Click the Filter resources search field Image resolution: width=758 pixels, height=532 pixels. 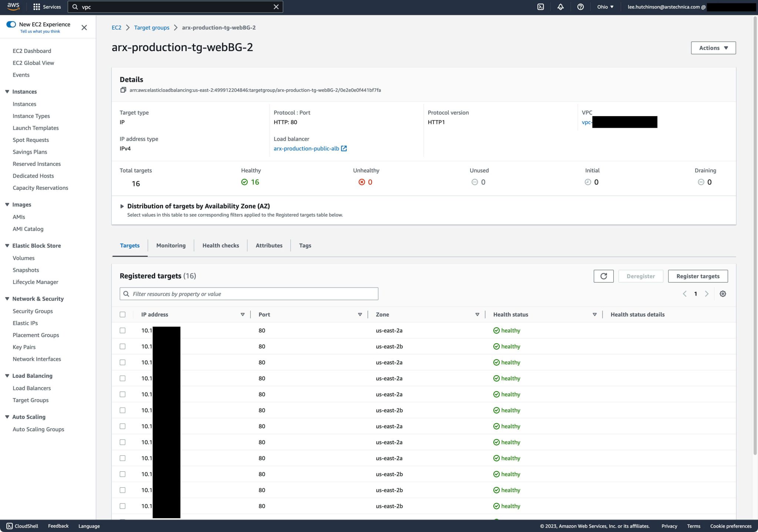coord(249,294)
